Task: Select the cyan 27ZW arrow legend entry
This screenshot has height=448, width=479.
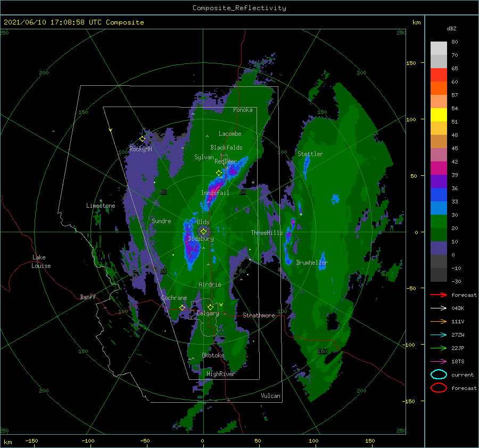Action: (439, 335)
